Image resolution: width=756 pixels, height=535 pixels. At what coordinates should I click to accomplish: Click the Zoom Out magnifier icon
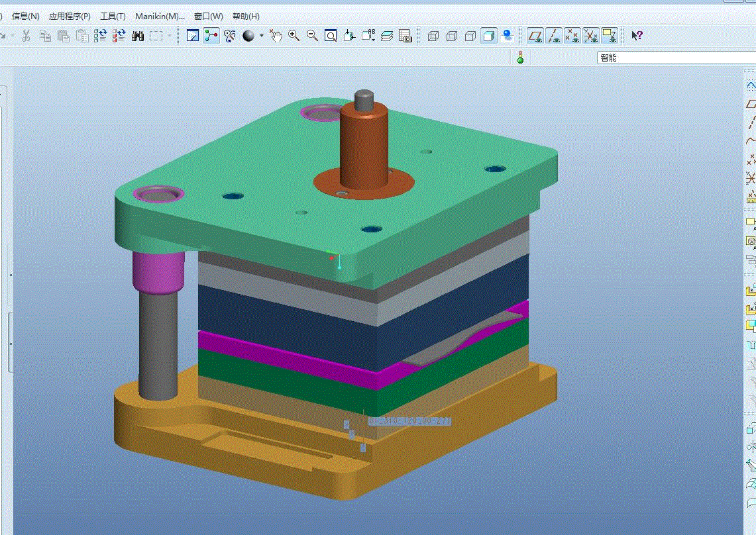312,36
